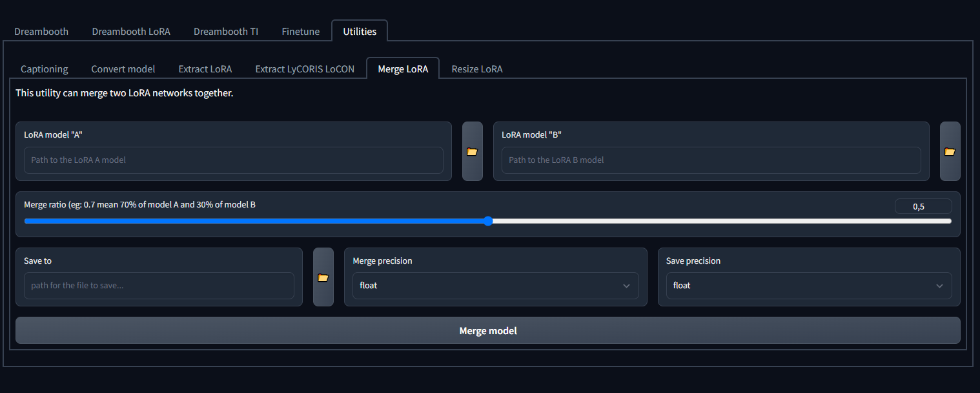Select the Merge LoRA sub-tab
Viewport: 980px width, 393px height.
click(403, 69)
